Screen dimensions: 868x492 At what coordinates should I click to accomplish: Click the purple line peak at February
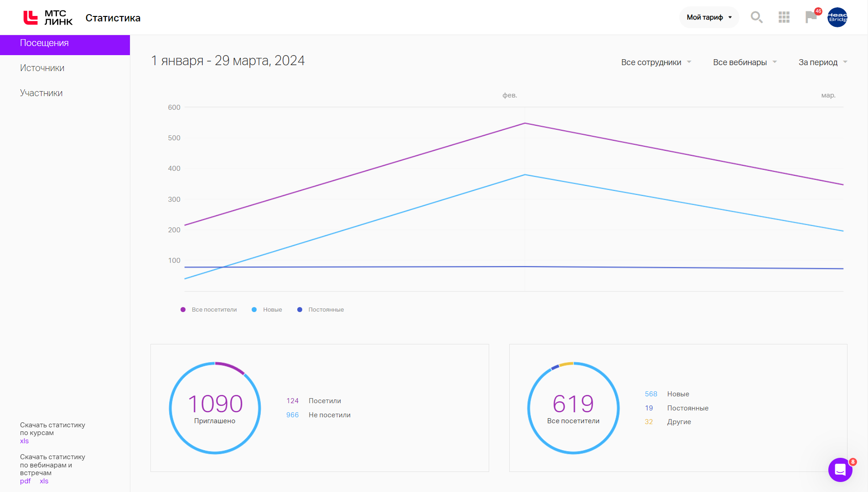(525, 123)
